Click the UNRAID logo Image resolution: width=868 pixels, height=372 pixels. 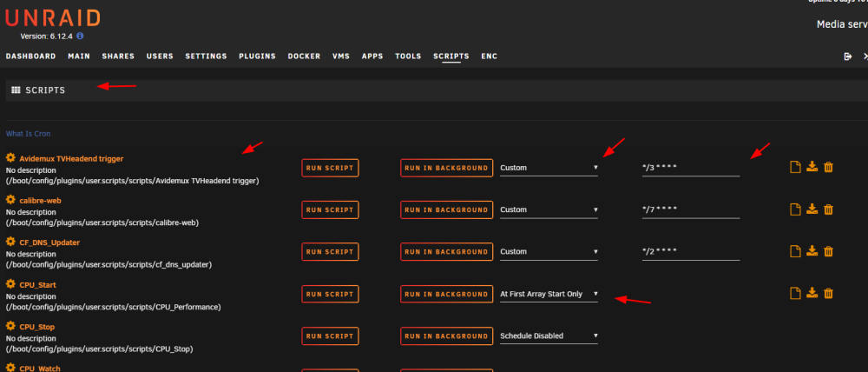click(53, 18)
